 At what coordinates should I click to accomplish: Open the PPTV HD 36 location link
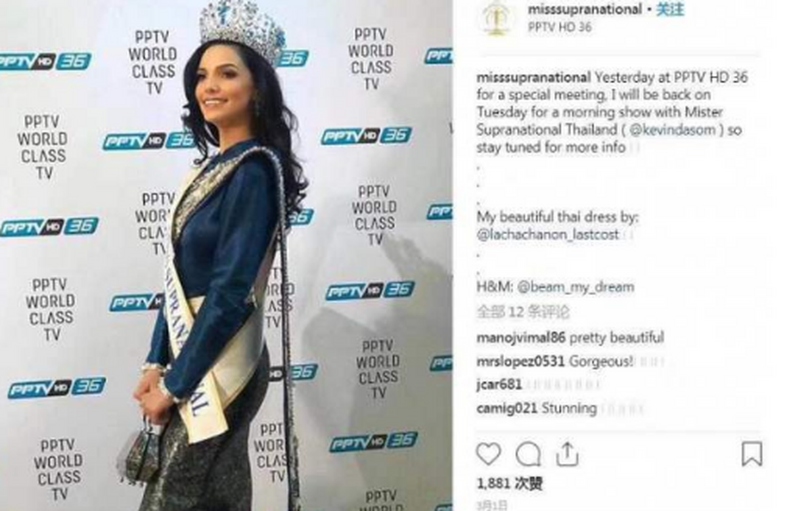point(560,28)
